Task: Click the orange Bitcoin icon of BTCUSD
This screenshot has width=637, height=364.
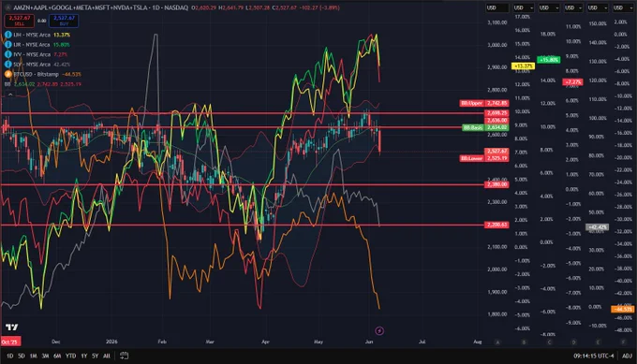Action: click(7, 74)
